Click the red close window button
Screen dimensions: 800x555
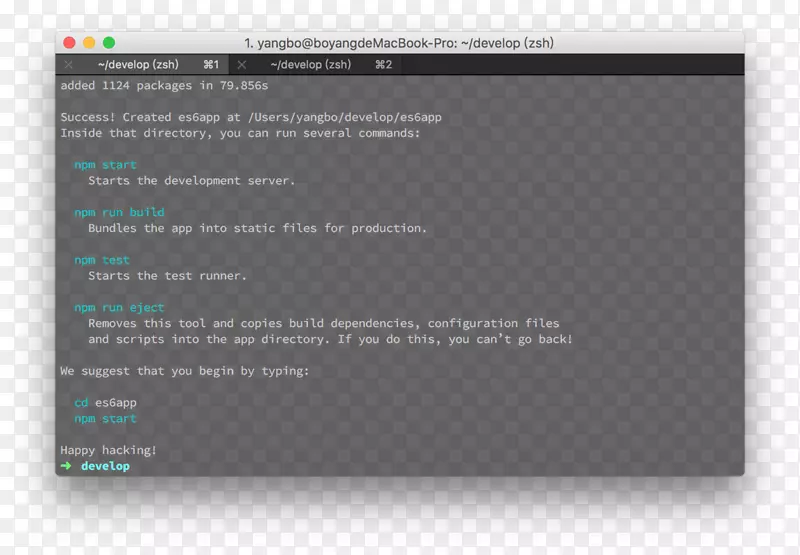(69, 43)
